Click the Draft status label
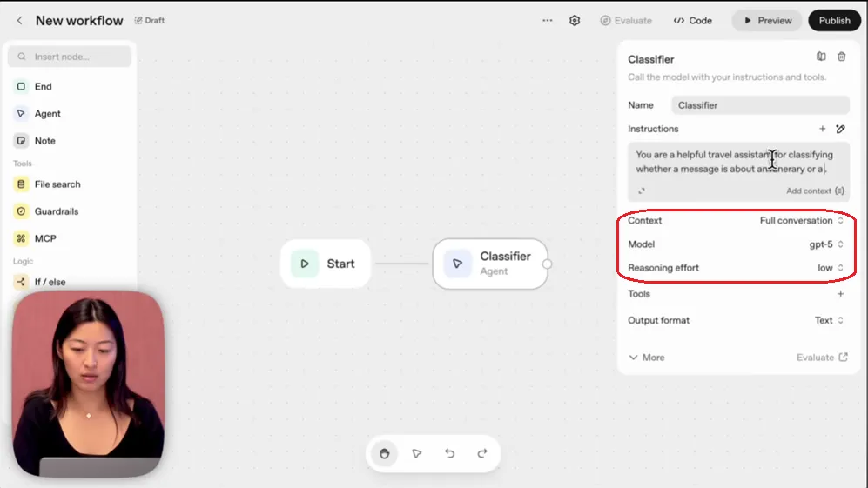Image resolution: width=868 pixels, height=488 pixels. tap(150, 21)
